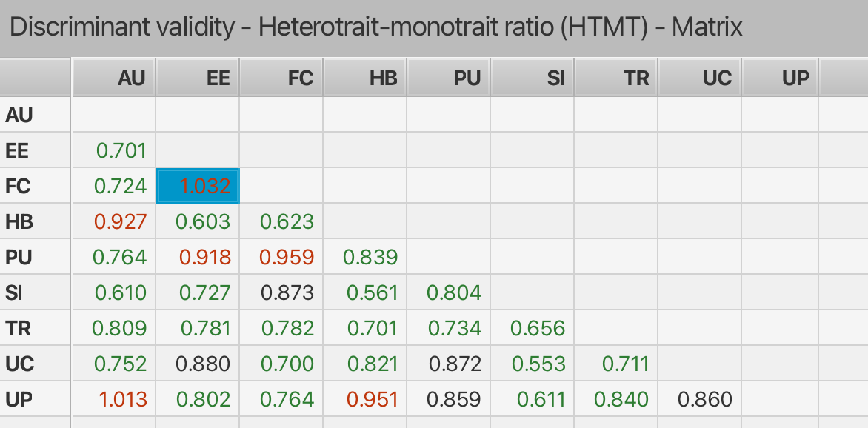Image resolution: width=868 pixels, height=428 pixels.
Task: Select the HB row header
Action: [x=19, y=221]
